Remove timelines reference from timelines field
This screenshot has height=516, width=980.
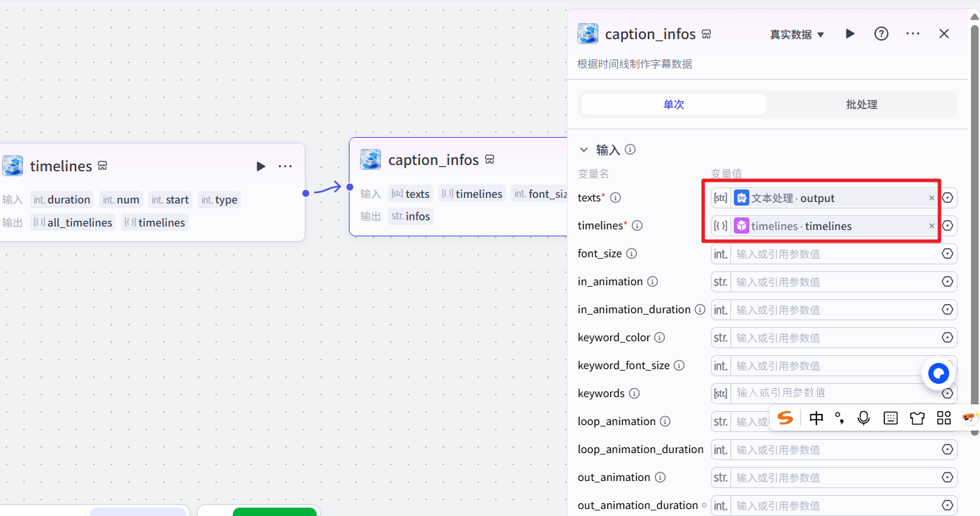coord(931,226)
